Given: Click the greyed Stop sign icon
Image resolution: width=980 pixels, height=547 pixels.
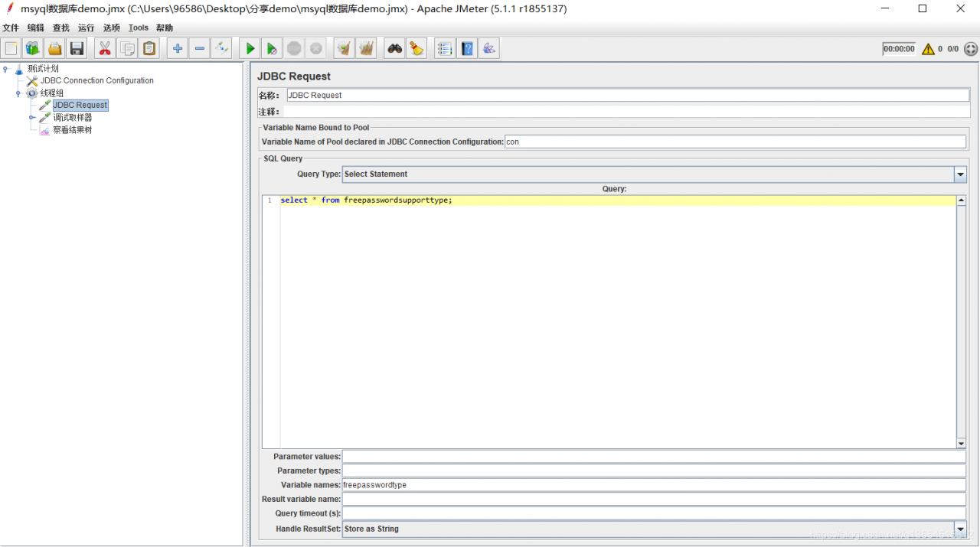Looking at the screenshot, I should pyautogui.click(x=294, y=49).
